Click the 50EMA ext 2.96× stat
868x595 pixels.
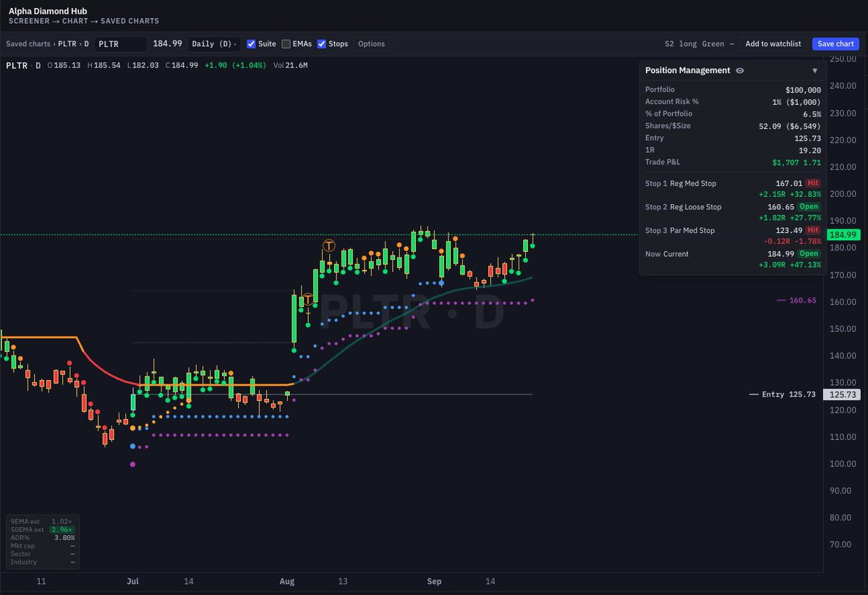43,530
